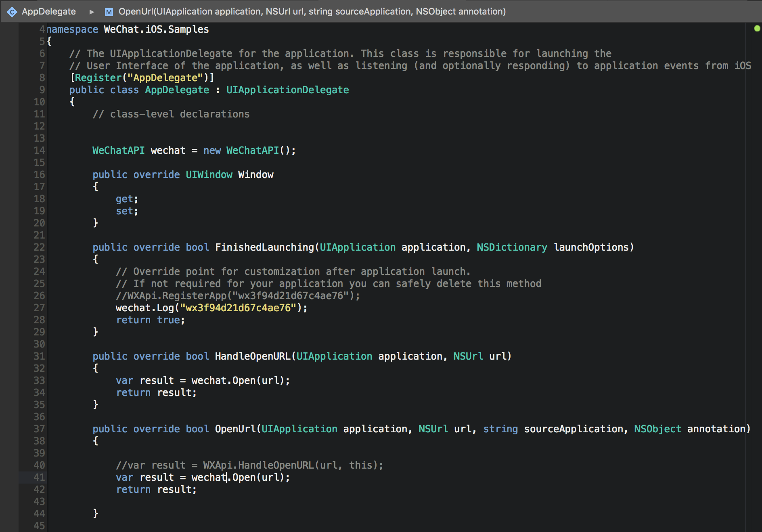
Task: Click UIApplicationDelegate base class name
Action: 287,90
